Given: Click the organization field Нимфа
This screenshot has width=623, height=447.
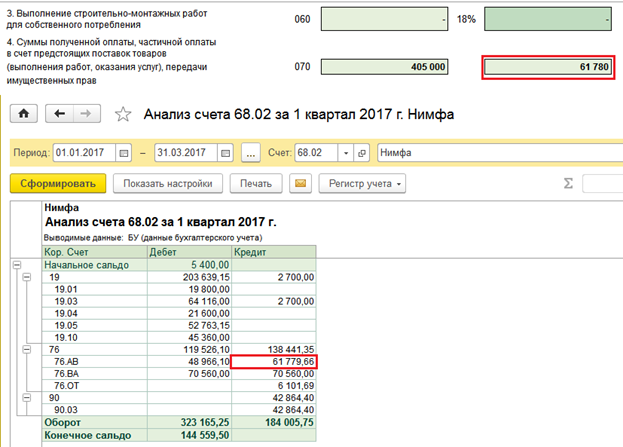Looking at the screenshot, I should pyautogui.click(x=500, y=153).
